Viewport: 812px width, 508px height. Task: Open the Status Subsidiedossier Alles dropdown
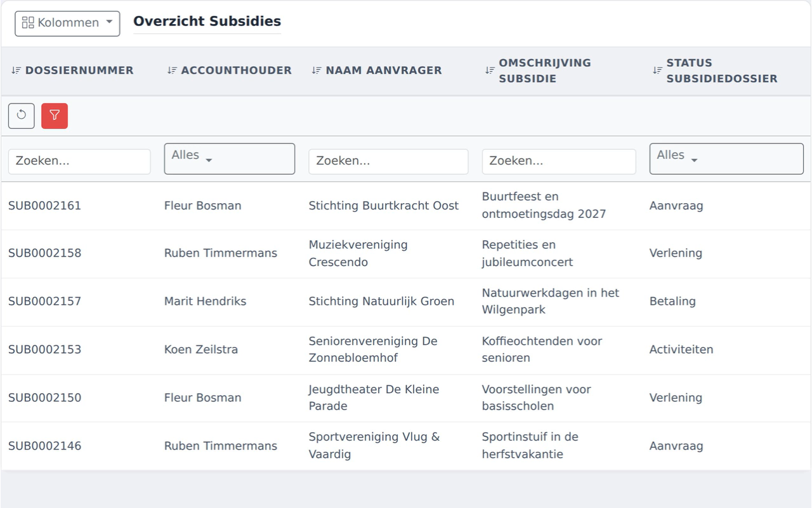[726, 159]
